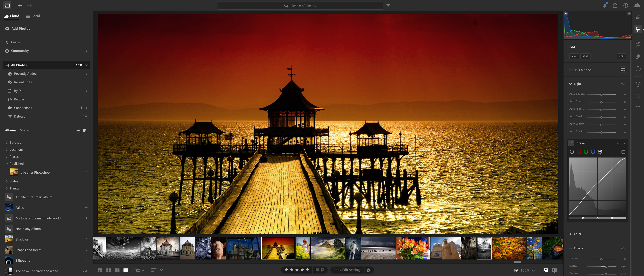Open the profile browser grid icon
The image size is (644, 276).
tap(623, 70)
